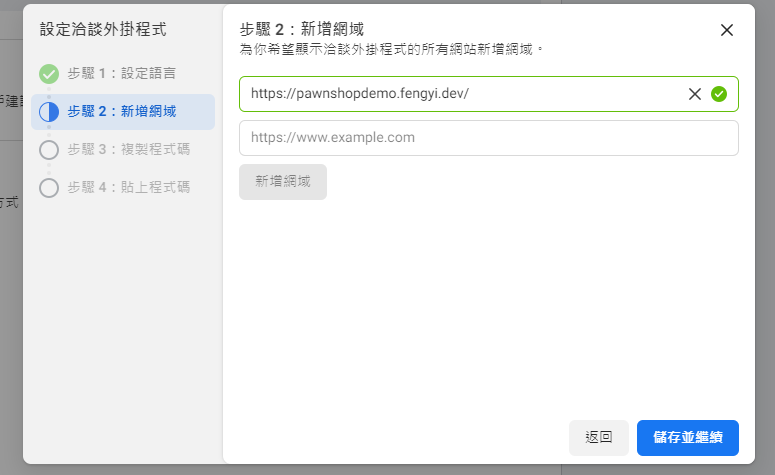The width and height of the screenshot is (775, 475).
Task: Click the domain instructions description text
Action: pos(391,47)
